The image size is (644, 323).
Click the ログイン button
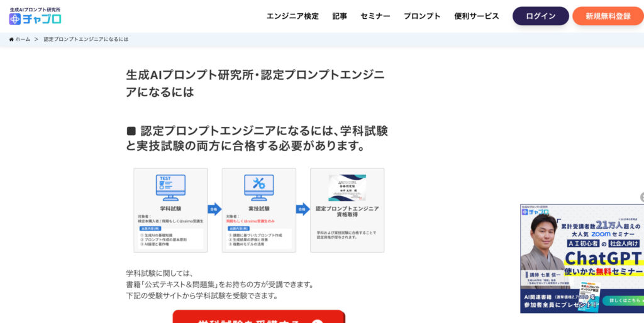(x=540, y=16)
